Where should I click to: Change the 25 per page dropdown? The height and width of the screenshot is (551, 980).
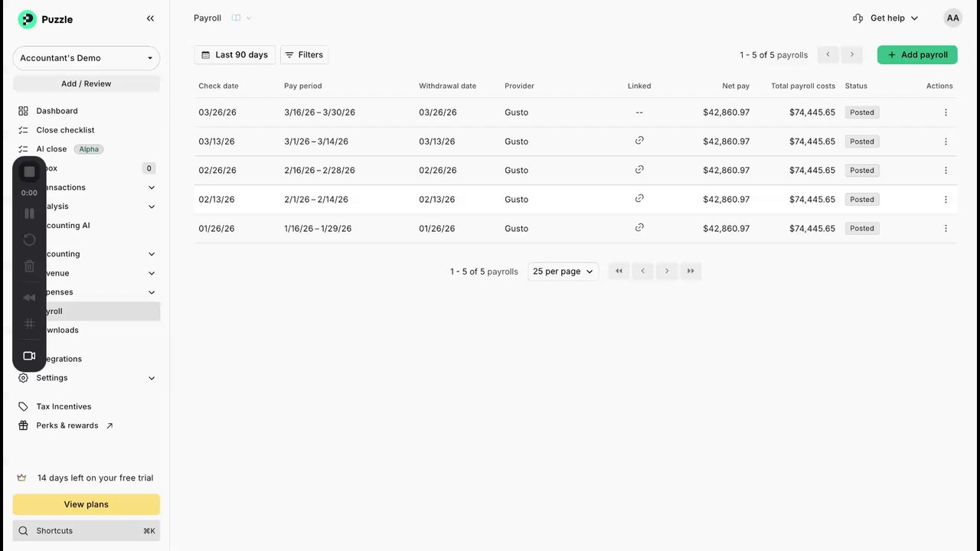pos(563,272)
